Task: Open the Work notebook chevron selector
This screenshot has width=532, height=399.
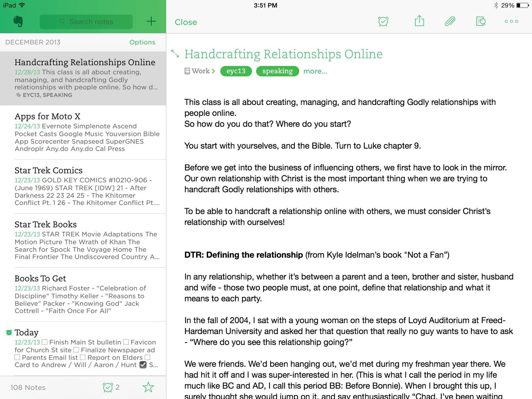Action: pos(214,71)
